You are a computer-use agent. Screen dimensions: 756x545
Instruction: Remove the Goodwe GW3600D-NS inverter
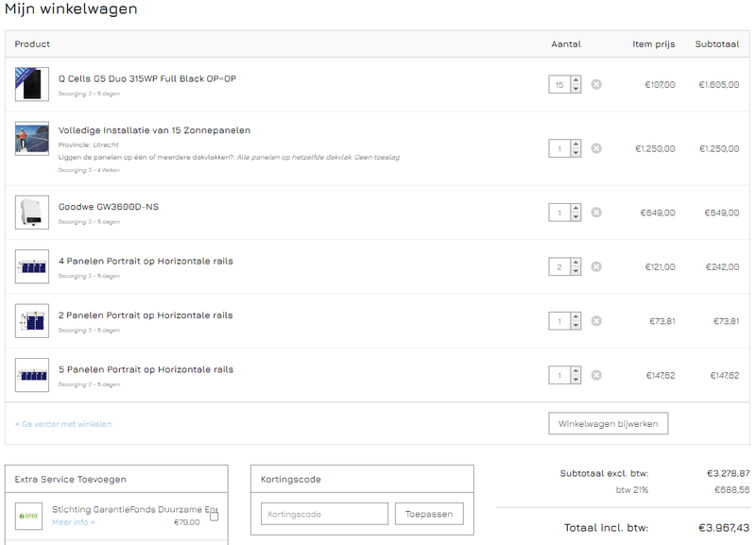point(595,213)
